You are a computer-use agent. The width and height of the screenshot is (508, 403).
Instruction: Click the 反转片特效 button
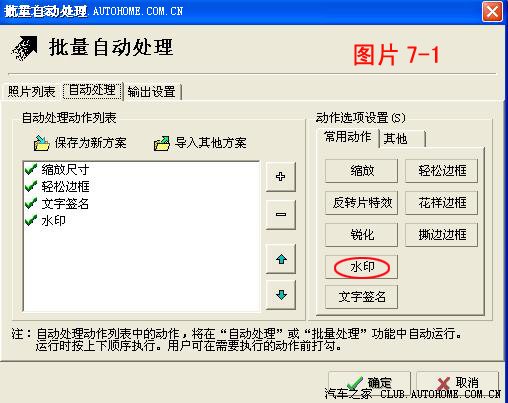point(362,203)
